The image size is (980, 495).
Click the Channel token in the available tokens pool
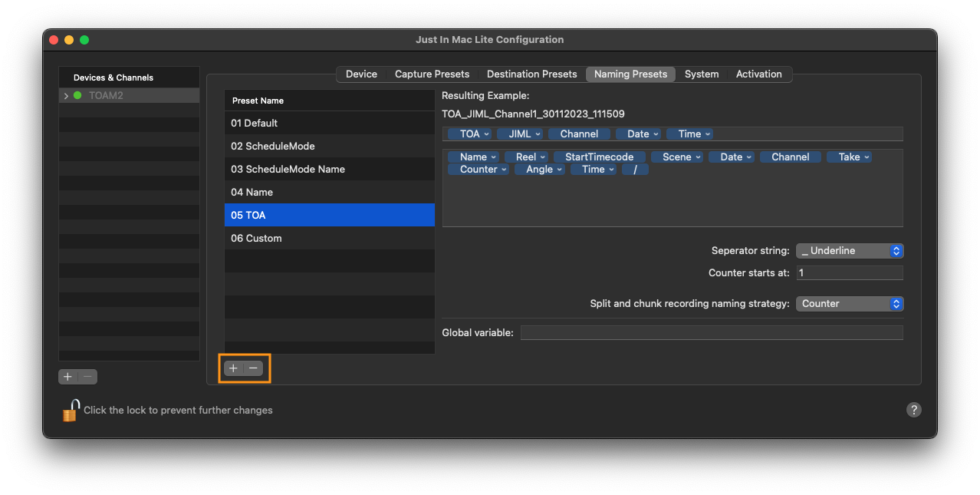[x=791, y=157]
